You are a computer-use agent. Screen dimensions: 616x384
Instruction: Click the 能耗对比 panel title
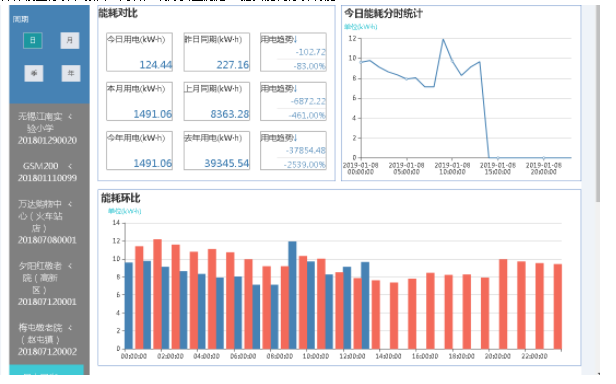click(118, 13)
